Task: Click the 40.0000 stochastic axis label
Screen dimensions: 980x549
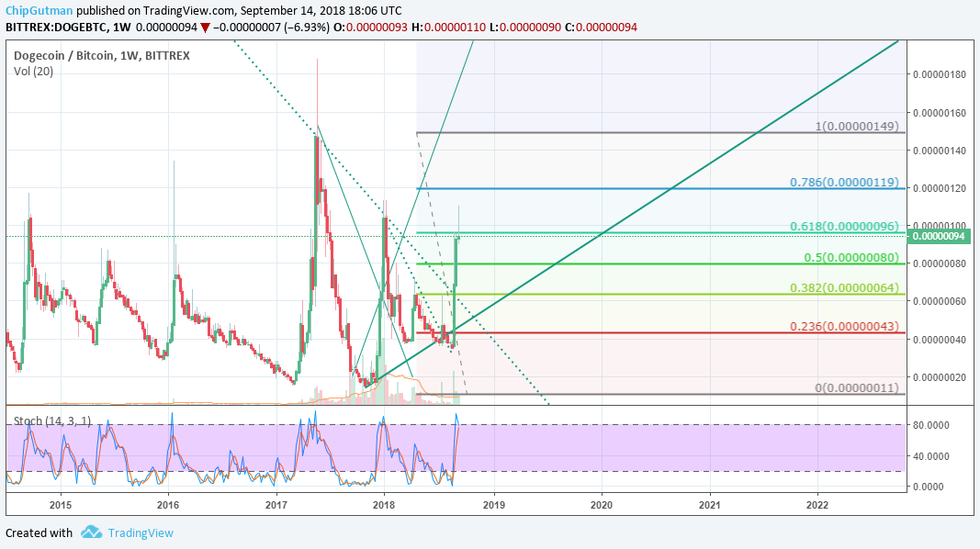Action: click(931, 456)
